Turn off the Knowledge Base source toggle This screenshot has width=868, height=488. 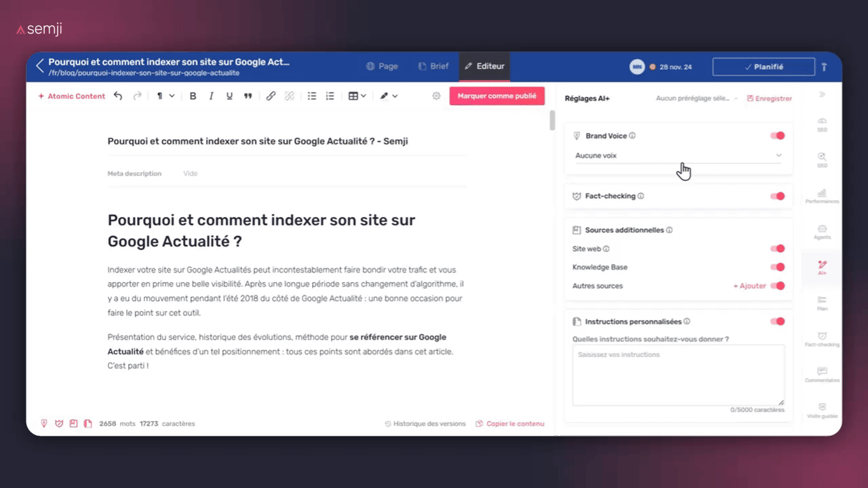coord(776,266)
